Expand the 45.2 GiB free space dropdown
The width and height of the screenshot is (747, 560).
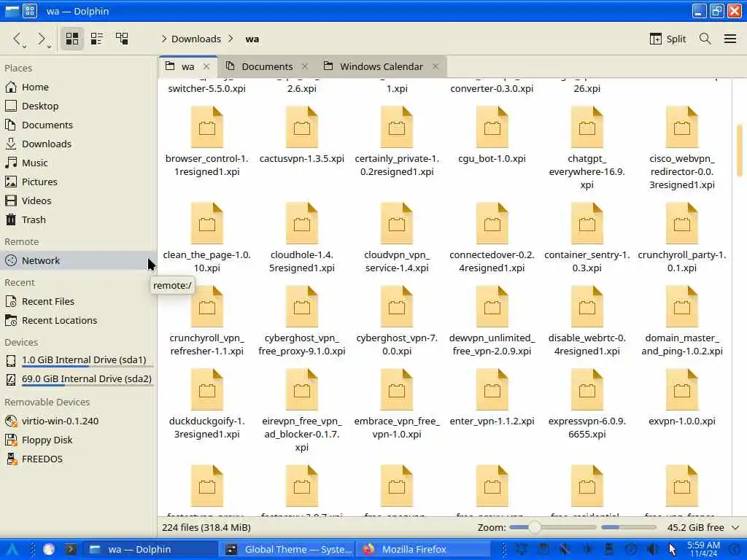click(735, 528)
